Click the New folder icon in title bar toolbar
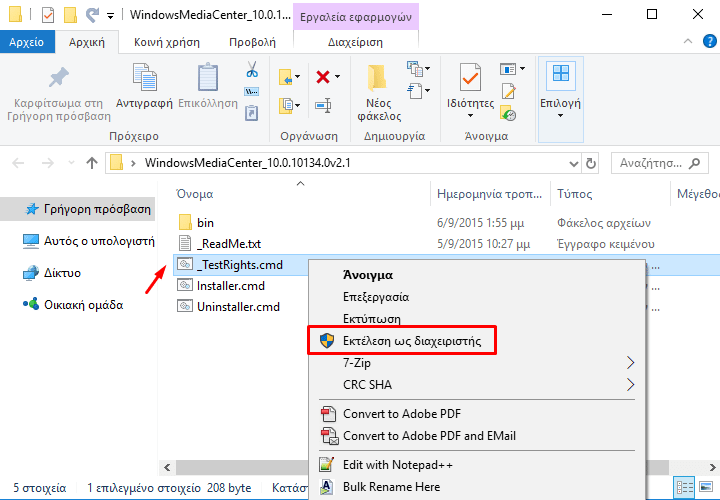The width and height of the screenshot is (720, 500). [70, 15]
